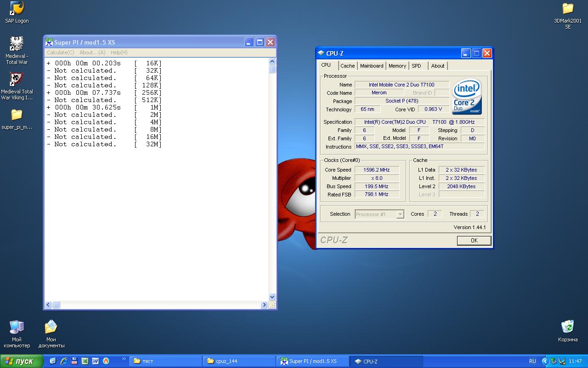Click the antenna-shaped tray icon near clock
The height and width of the screenshot is (368, 588).
(562, 361)
